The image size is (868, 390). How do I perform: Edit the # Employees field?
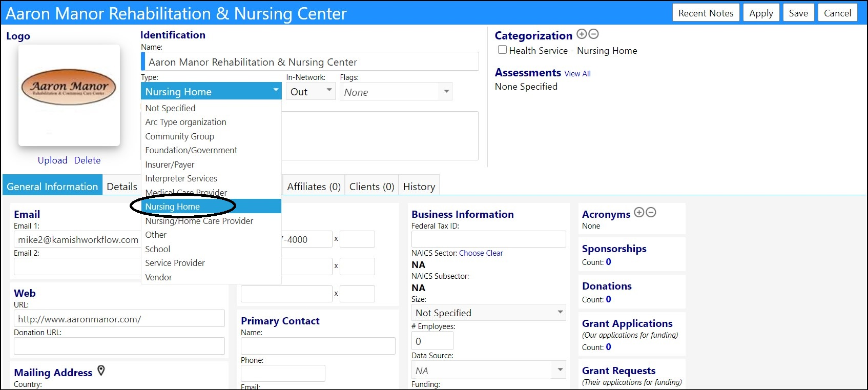coord(432,341)
